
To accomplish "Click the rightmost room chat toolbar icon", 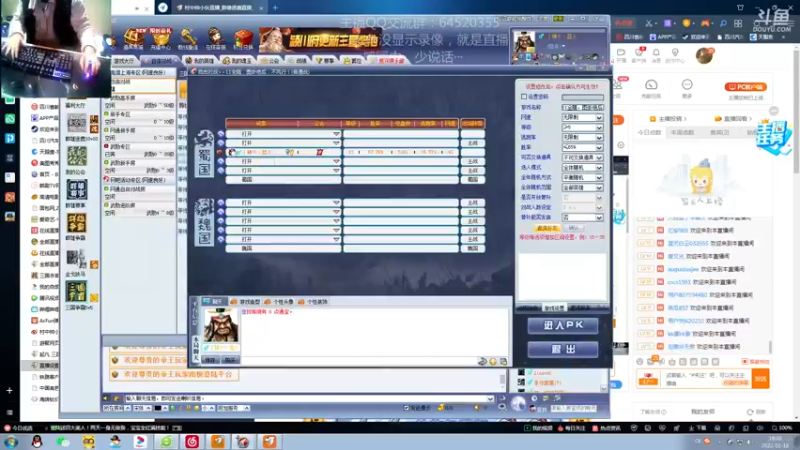I will (504, 361).
